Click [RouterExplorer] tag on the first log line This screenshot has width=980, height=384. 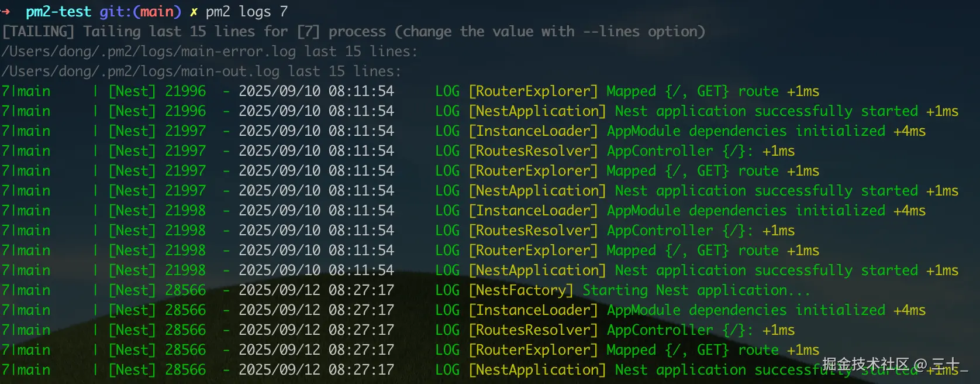[x=533, y=91]
